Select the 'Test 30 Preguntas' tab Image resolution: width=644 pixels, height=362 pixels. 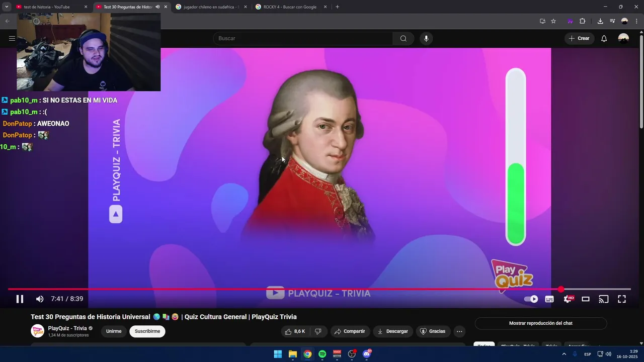tap(128, 7)
